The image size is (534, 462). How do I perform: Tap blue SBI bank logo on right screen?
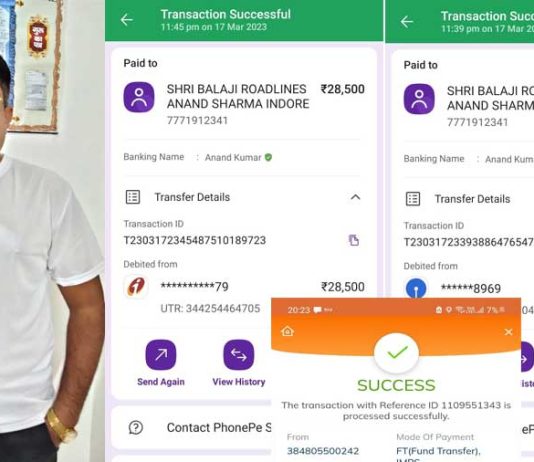point(416,288)
